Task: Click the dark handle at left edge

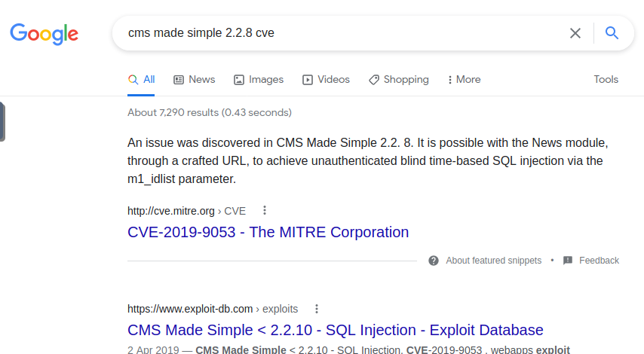Action: pyautogui.click(x=2, y=122)
